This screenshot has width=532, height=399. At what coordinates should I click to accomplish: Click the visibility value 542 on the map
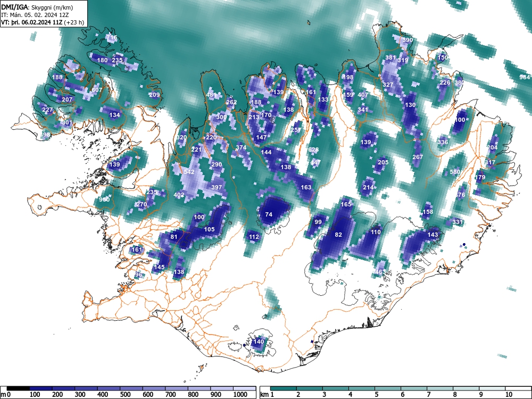(x=189, y=172)
